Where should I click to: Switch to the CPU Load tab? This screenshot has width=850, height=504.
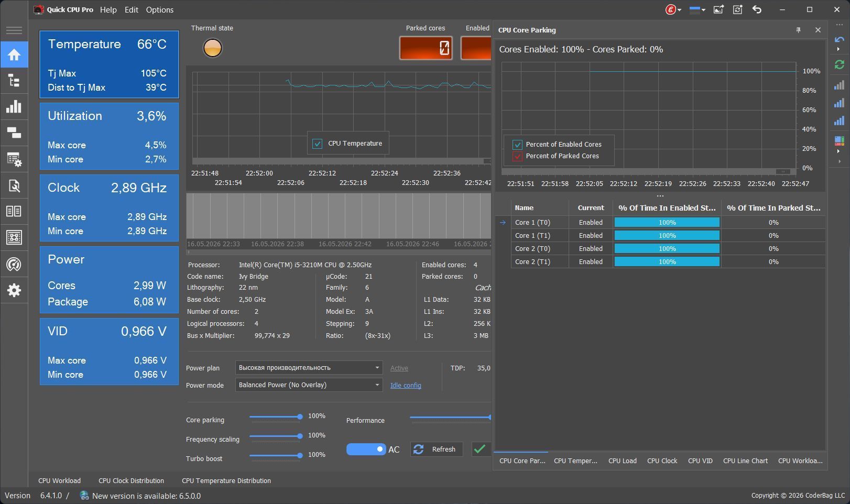point(622,461)
